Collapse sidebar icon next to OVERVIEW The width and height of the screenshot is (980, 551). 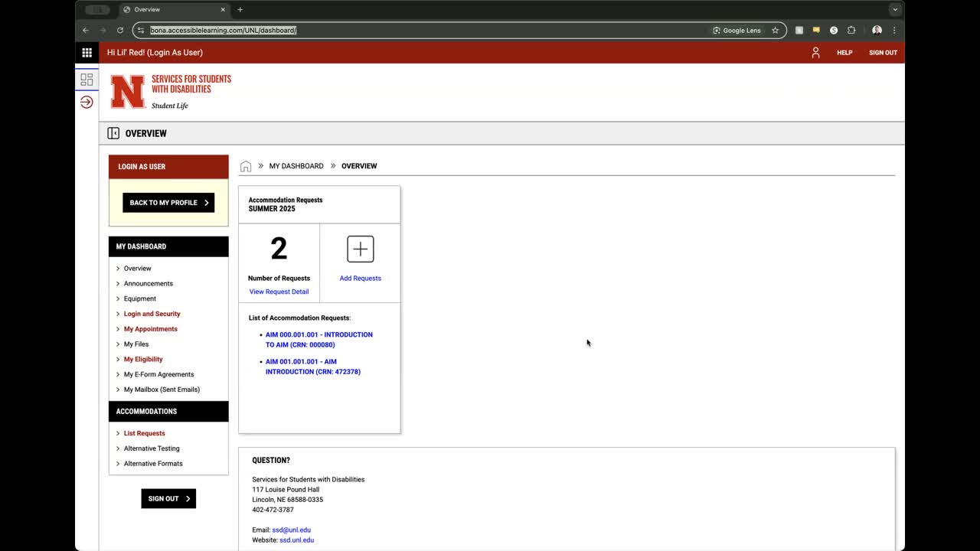[x=113, y=133]
